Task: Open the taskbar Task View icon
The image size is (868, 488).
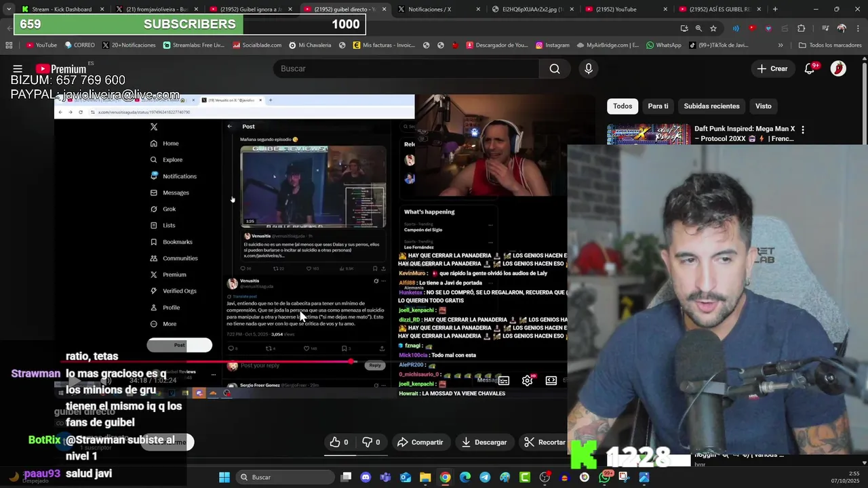Action: [x=346, y=477]
